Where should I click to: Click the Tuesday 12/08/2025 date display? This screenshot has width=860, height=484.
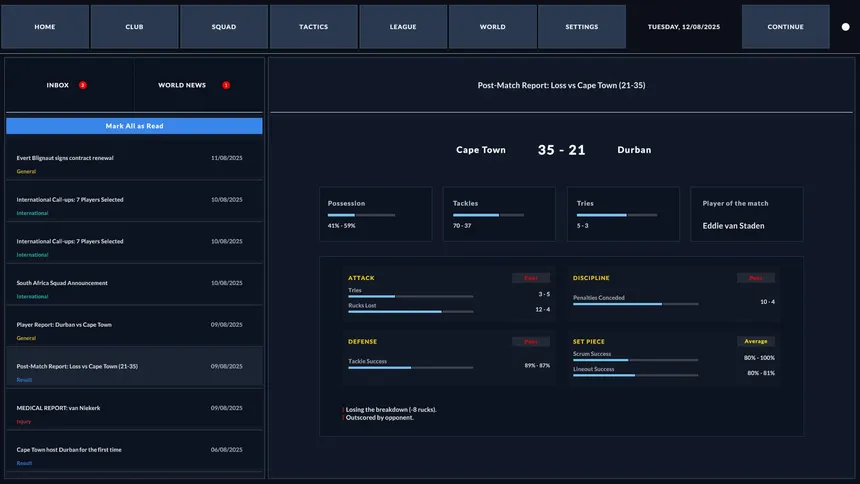(684, 27)
